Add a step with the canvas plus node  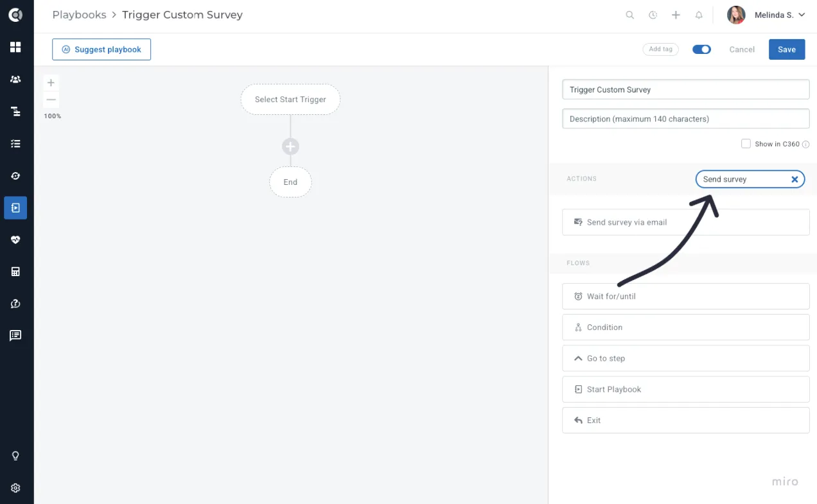[290, 146]
